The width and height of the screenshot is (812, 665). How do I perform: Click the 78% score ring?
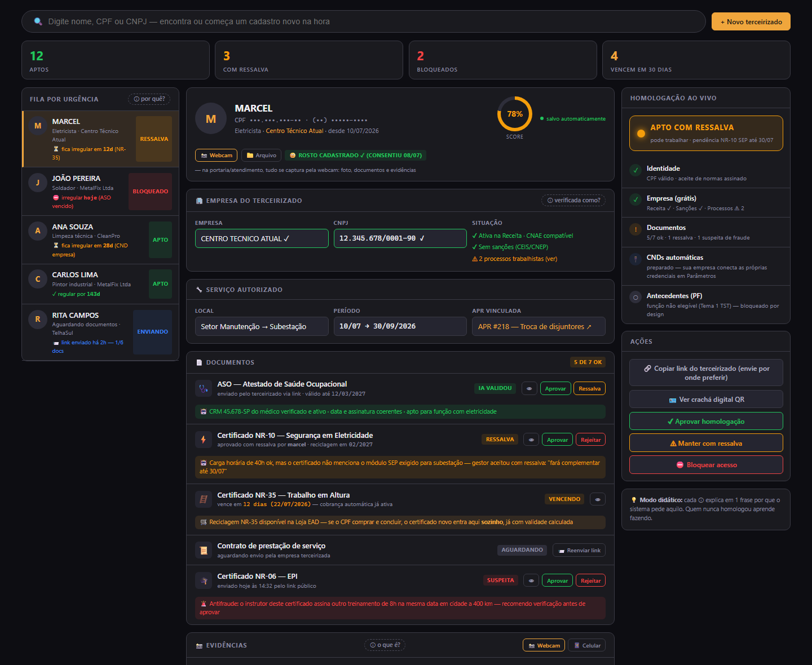click(x=514, y=114)
